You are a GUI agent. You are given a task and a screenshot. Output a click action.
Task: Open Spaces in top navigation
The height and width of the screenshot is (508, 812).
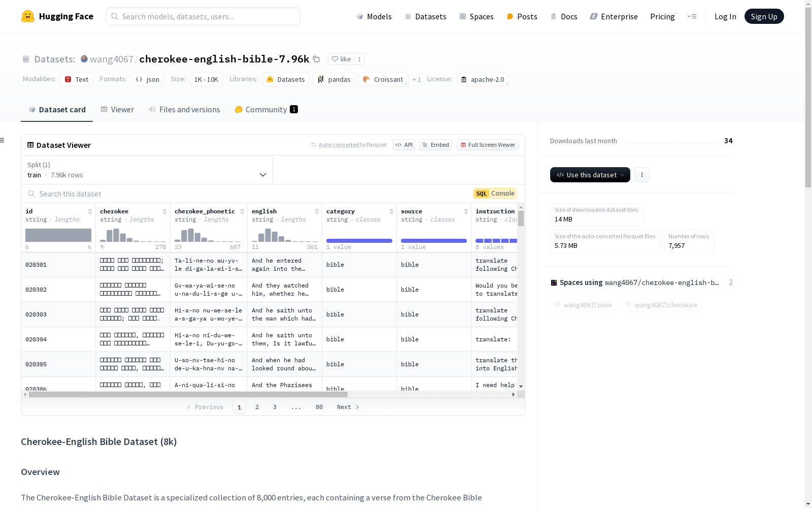[476, 16]
